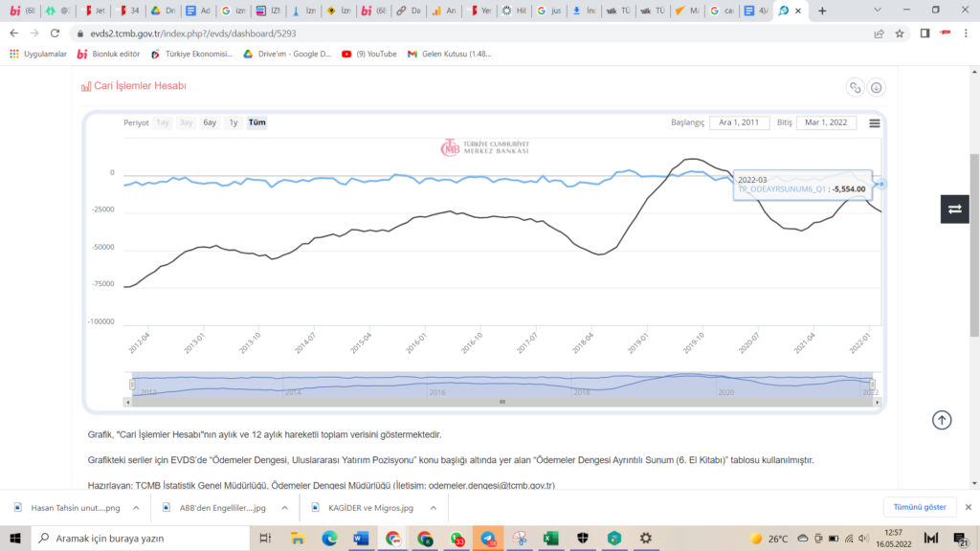Open Telegram from the taskbar
The height and width of the screenshot is (551, 980).
tap(487, 539)
